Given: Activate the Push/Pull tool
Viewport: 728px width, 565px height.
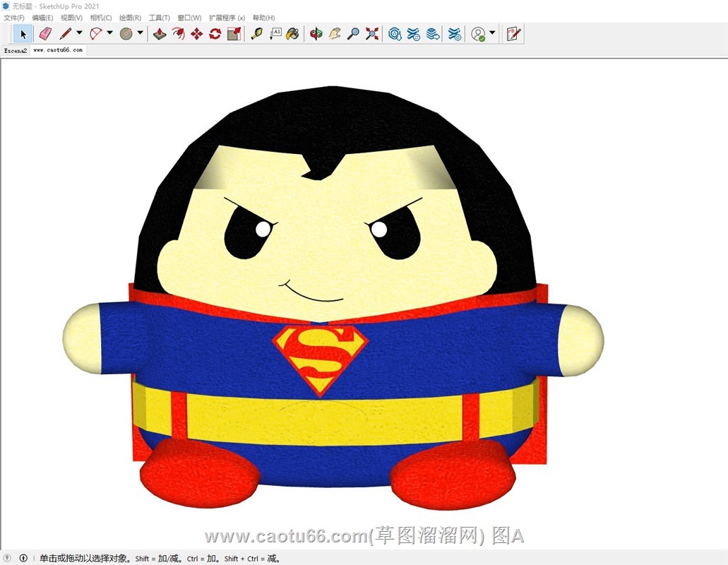Looking at the screenshot, I should tap(160, 34).
